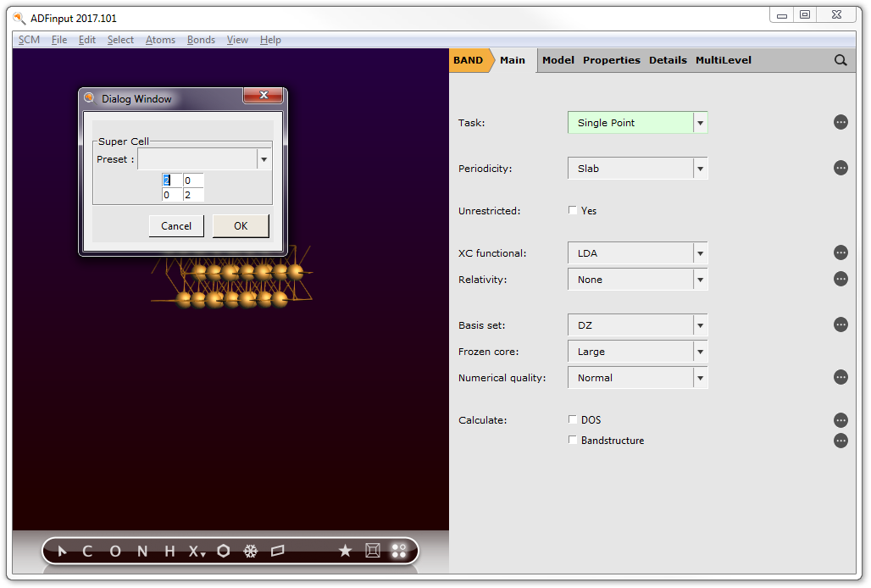Select the ring structure hexagon tool

point(224,552)
